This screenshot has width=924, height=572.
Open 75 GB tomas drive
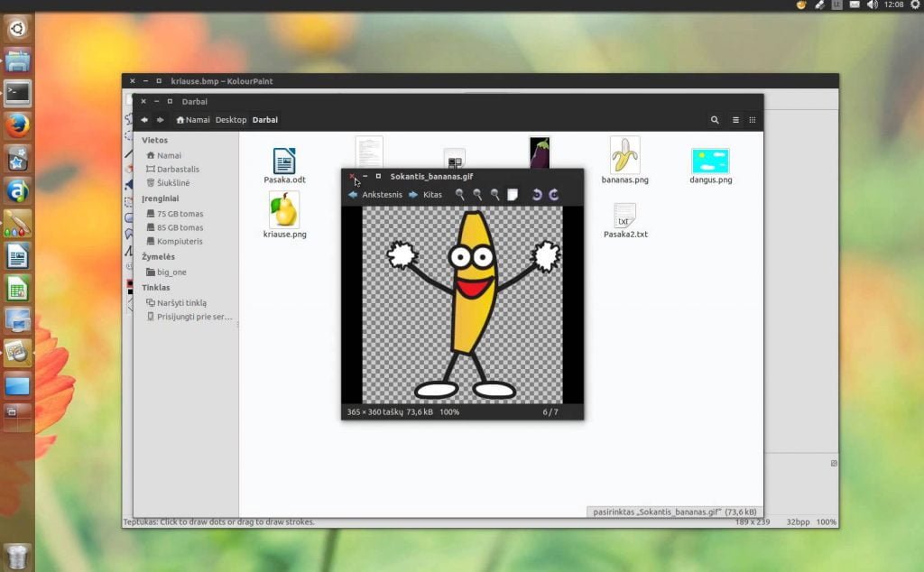click(x=174, y=213)
